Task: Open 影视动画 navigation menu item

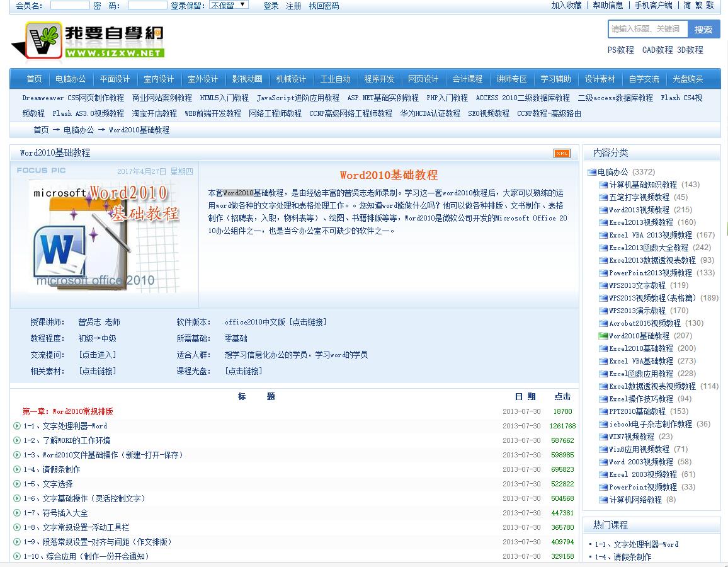Action: coord(247,79)
